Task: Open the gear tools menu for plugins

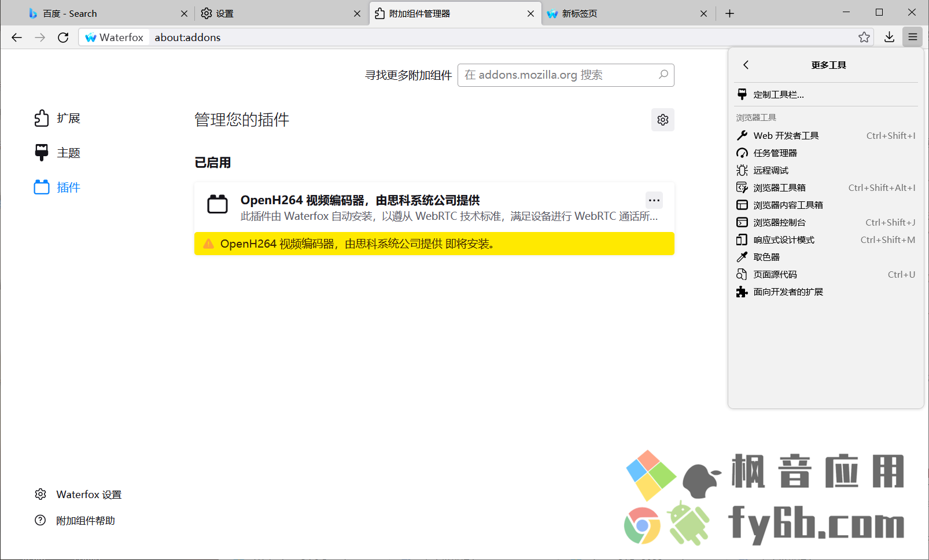Action: click(x=663, y=120)
